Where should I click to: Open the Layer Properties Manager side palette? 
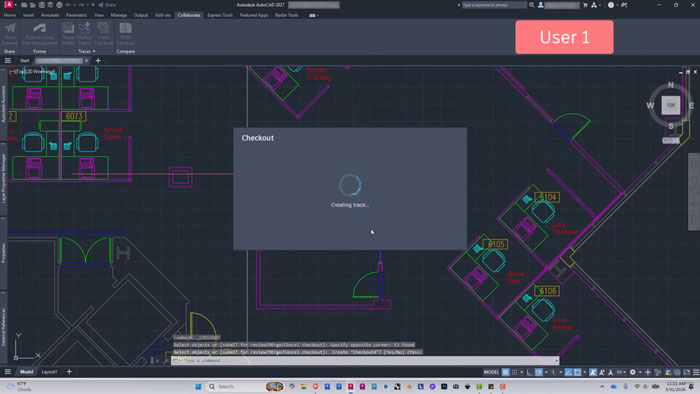(x=4, y=178)
